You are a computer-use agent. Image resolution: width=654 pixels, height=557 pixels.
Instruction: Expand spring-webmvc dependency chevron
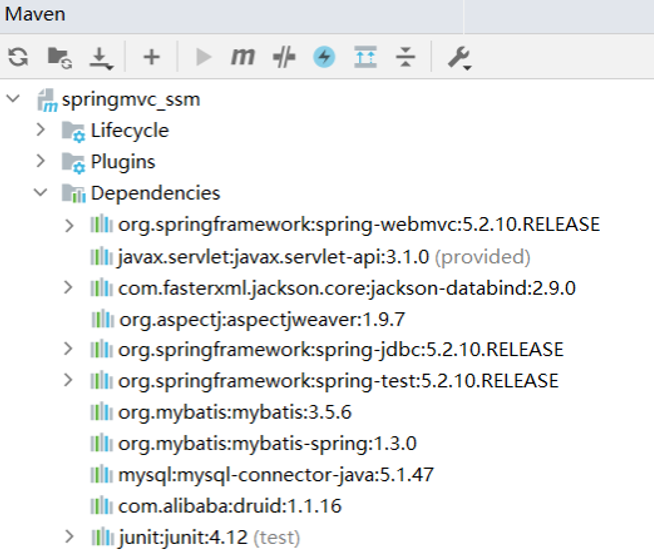(69, 225)
